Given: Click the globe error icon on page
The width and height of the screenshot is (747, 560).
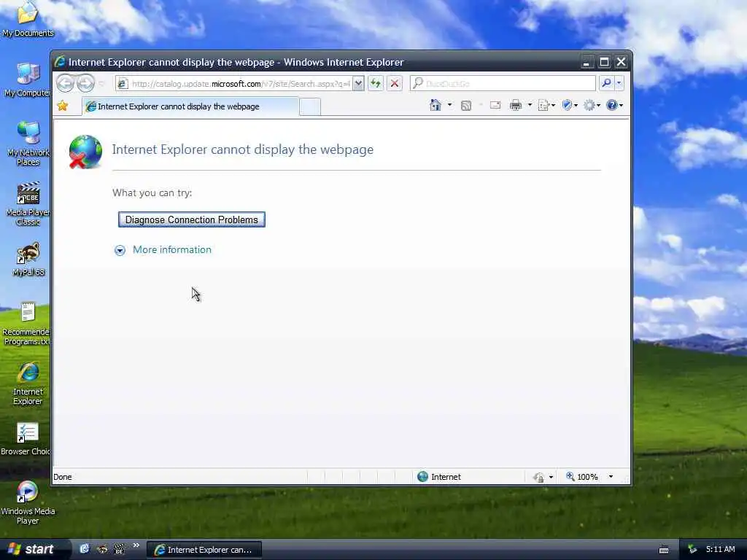Looking at the screenshot, I should [85, 152].
